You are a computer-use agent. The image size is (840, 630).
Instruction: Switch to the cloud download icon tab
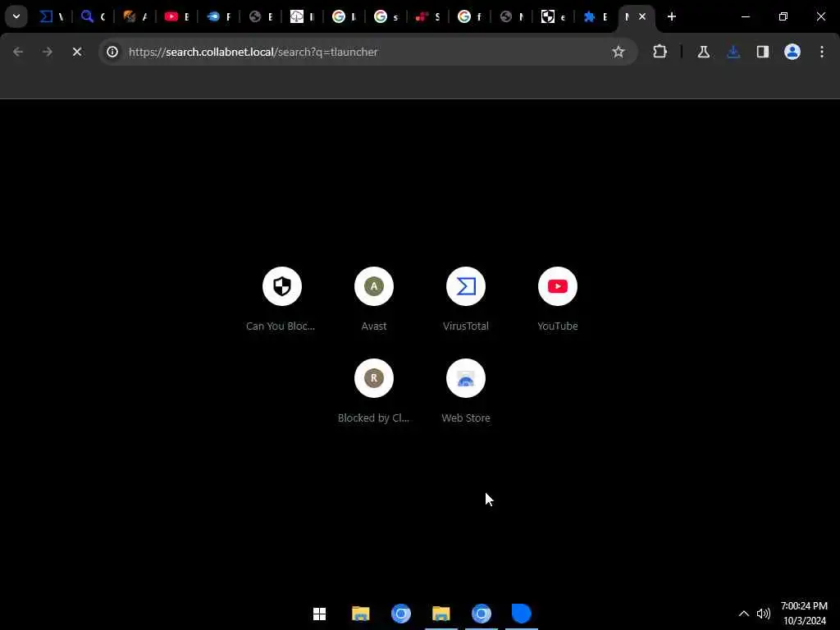[302, 16]
